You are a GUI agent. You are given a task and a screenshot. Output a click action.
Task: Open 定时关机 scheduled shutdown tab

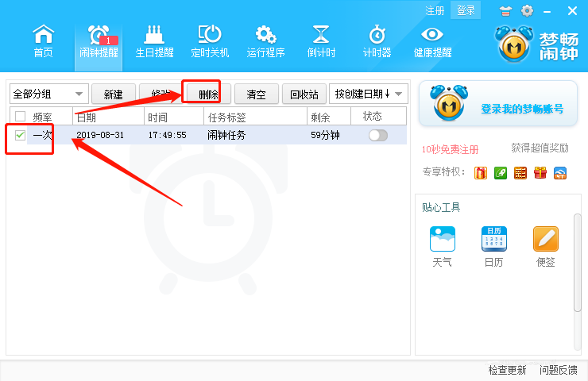pyautogui.click(x=210, y=41)
